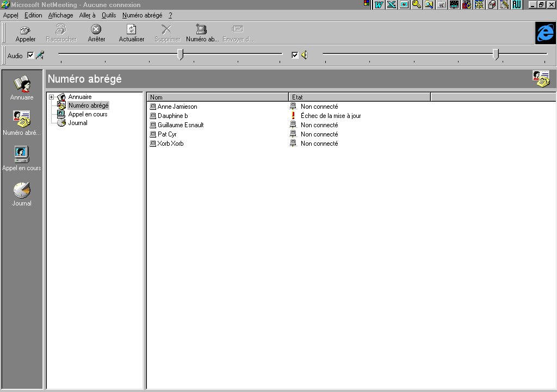557x392 pixels.
Task: Open the Outils menu
Action: click(x=108, y=15)
